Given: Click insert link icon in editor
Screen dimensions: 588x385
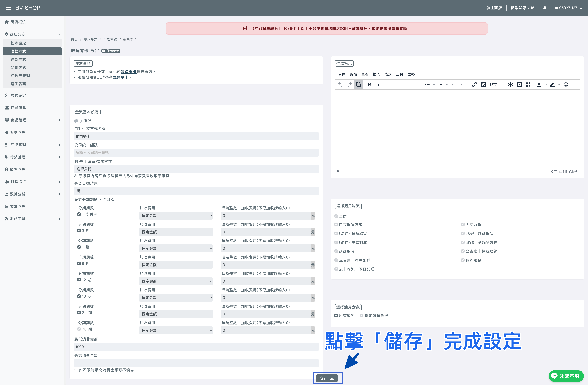Looking at the screenshot, I should click(x=474, y=85).
